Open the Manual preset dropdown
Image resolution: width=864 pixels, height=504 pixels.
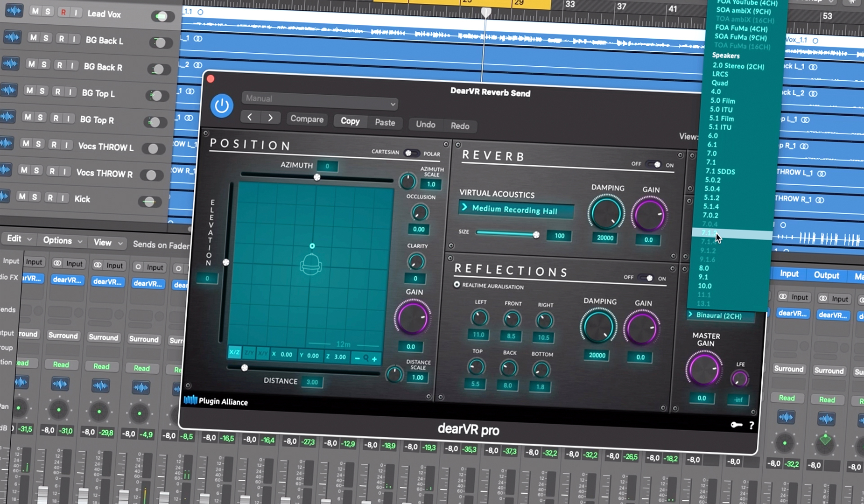coord(320,100)
